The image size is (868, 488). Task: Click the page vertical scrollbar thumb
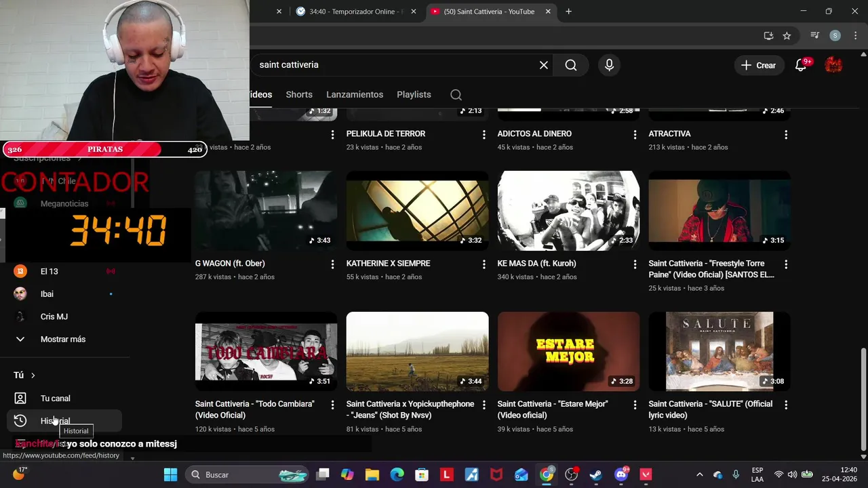[863, 400]
